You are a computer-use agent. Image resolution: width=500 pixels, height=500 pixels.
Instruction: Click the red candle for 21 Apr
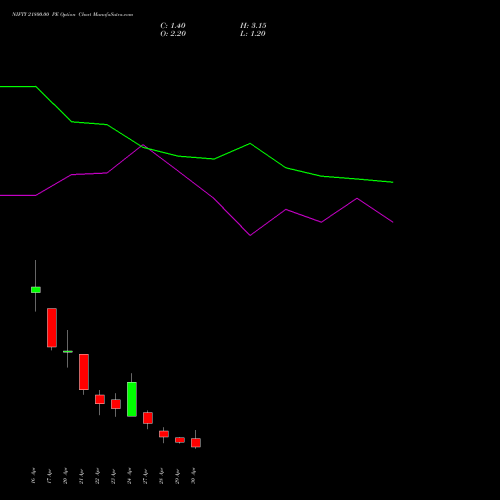pyautogui.click(x=84, y=372)
